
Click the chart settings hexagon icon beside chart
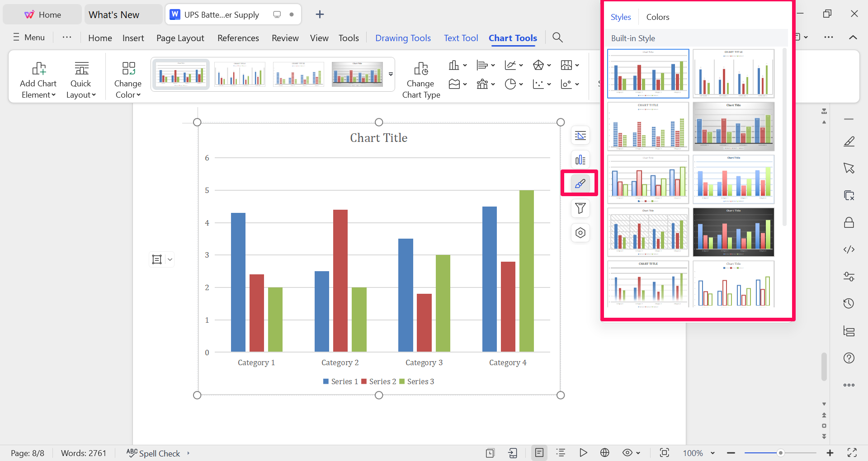click(x=580, y=233)
